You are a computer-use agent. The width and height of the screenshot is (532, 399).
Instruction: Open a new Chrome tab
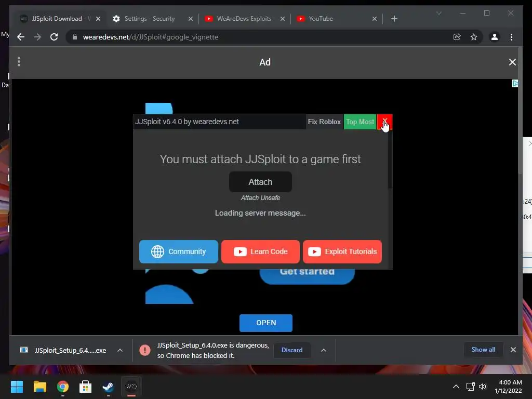pyautogui.click(x=394, y=19)
